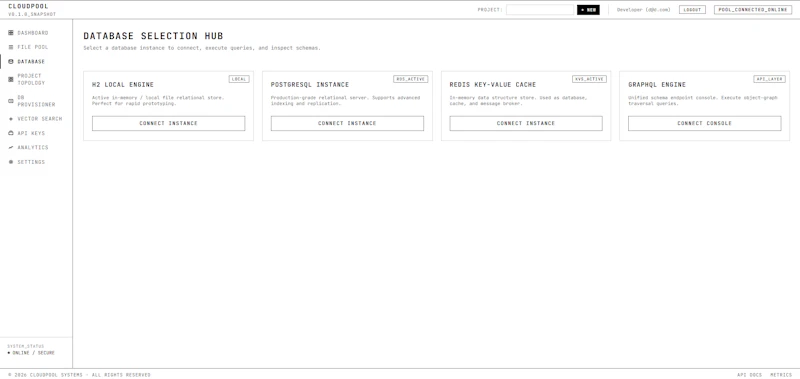
Task: Click the Settings gear icon
Action: pos(11,162)
